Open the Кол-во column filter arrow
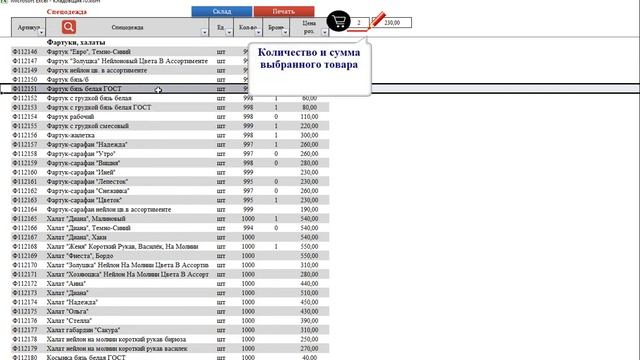Screen dimensions: 640x360 tap(258, 32)
